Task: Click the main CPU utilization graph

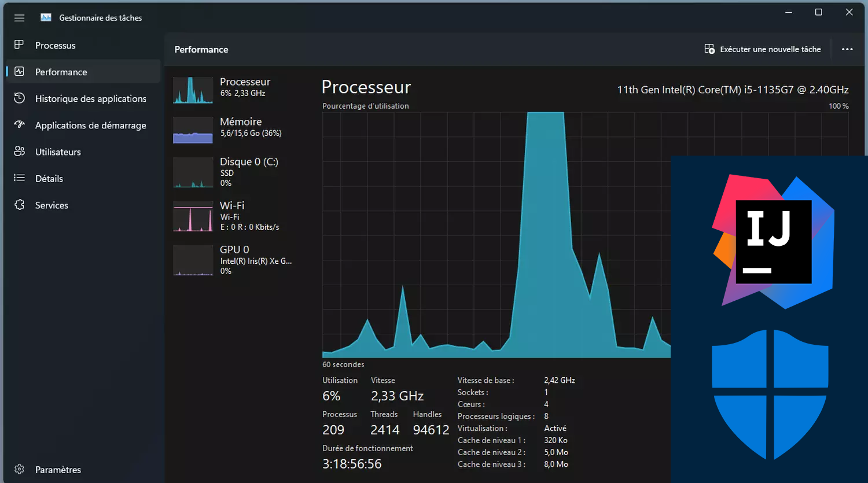Action: [x=496, y=235]
